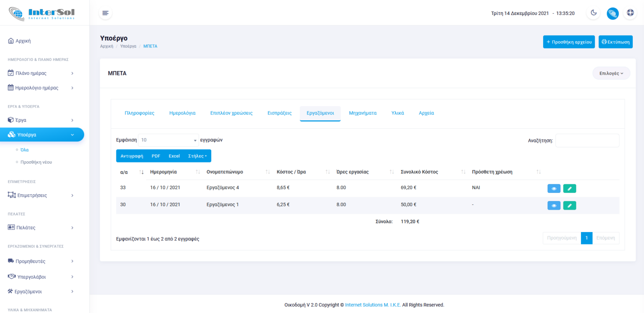This screenshot has height=313, width=644.
Task: Open the Στήλες column visibility dropdown
Action: tap(197, 156)
